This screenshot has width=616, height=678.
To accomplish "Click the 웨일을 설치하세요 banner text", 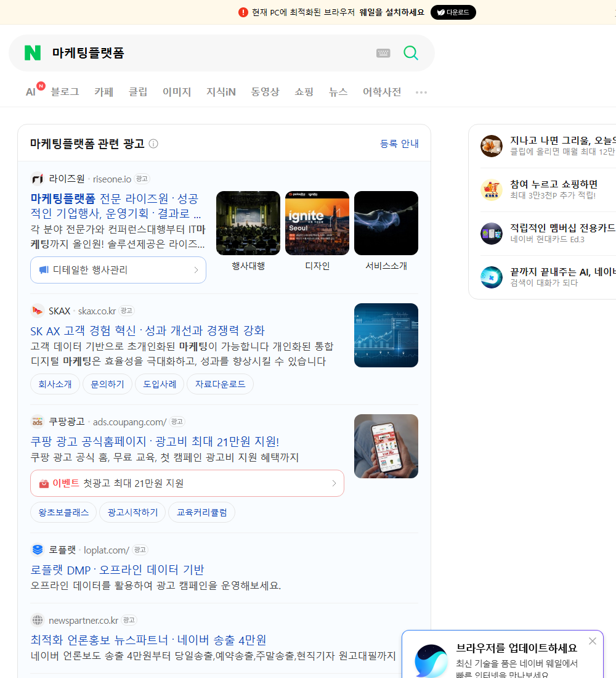I will pos(392,12).
